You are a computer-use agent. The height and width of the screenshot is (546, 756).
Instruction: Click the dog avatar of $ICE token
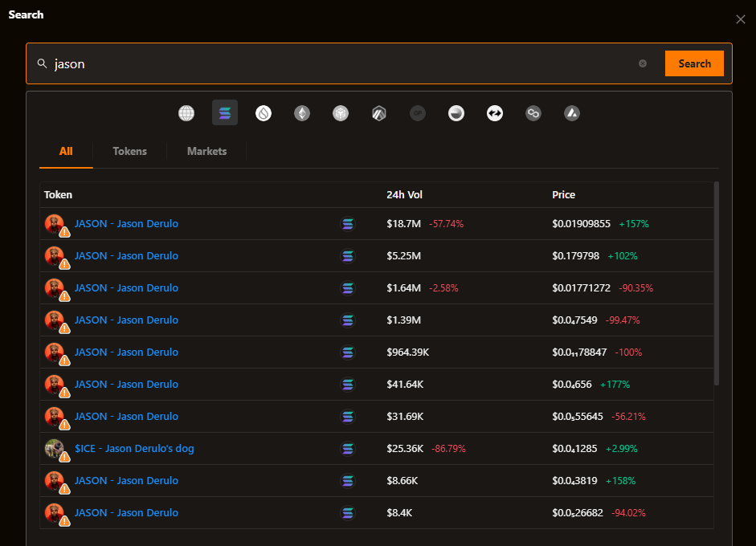point(54,448)
